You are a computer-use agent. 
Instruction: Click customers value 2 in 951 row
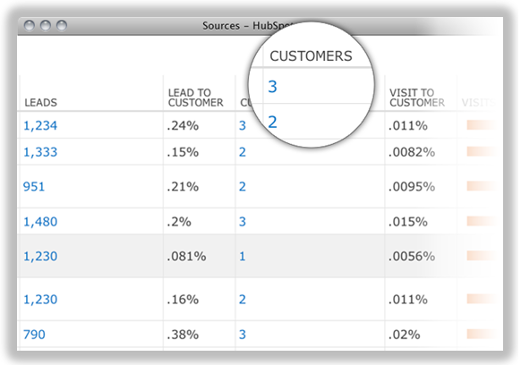pos(242,187)
